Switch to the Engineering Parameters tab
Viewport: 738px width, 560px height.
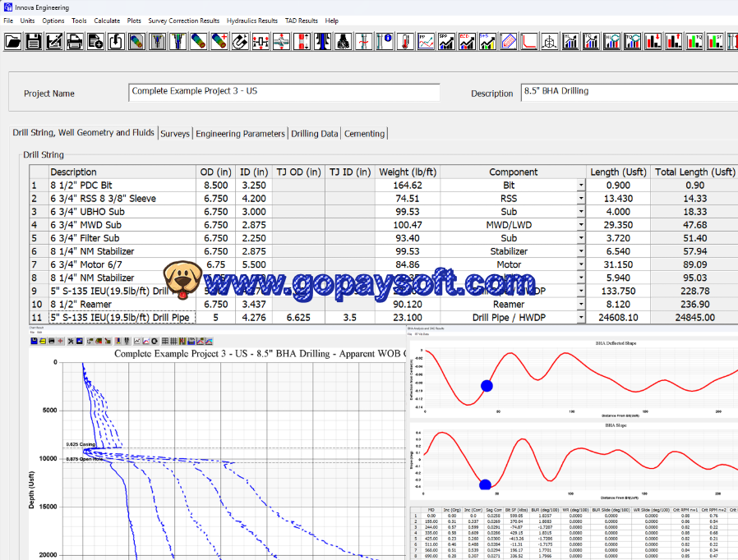tap(241, 134)
